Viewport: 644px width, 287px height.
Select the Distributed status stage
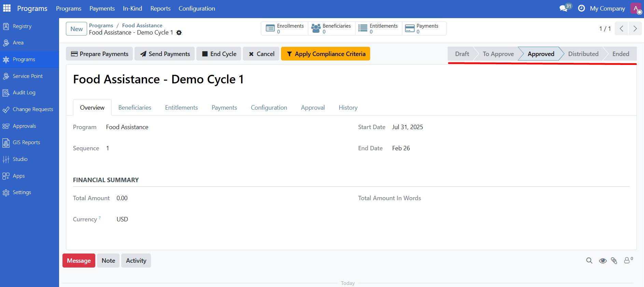[x=583, y=54]
